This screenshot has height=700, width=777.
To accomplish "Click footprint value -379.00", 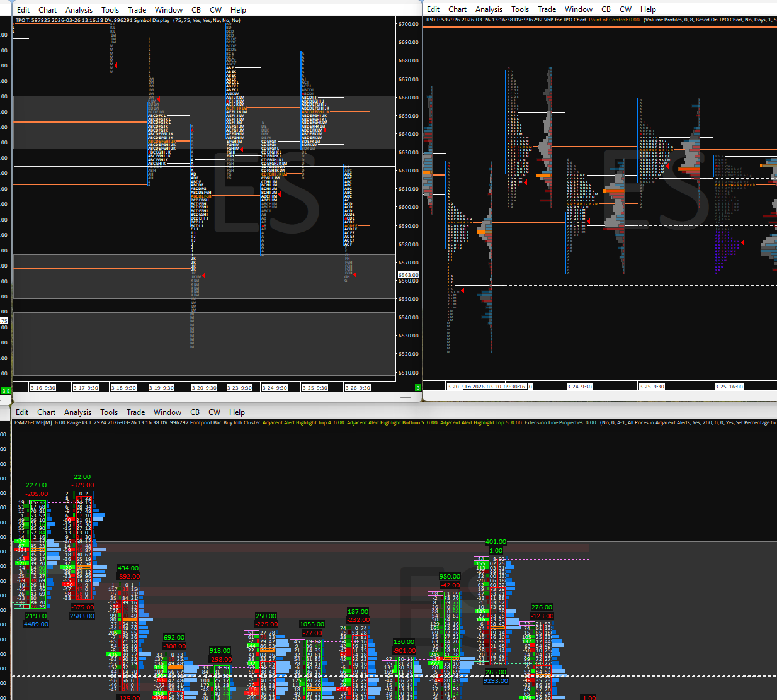I will [82, 485].
